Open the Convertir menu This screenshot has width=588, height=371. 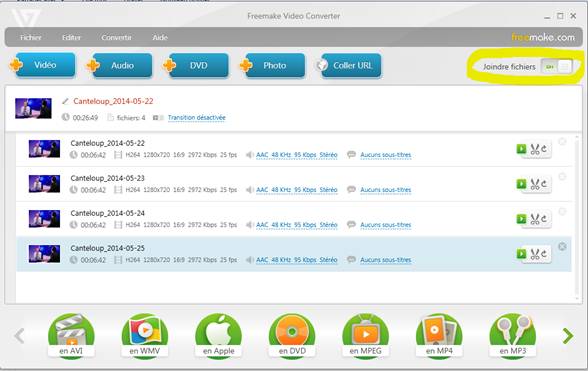pyautogui.click(x=116, y=37)
